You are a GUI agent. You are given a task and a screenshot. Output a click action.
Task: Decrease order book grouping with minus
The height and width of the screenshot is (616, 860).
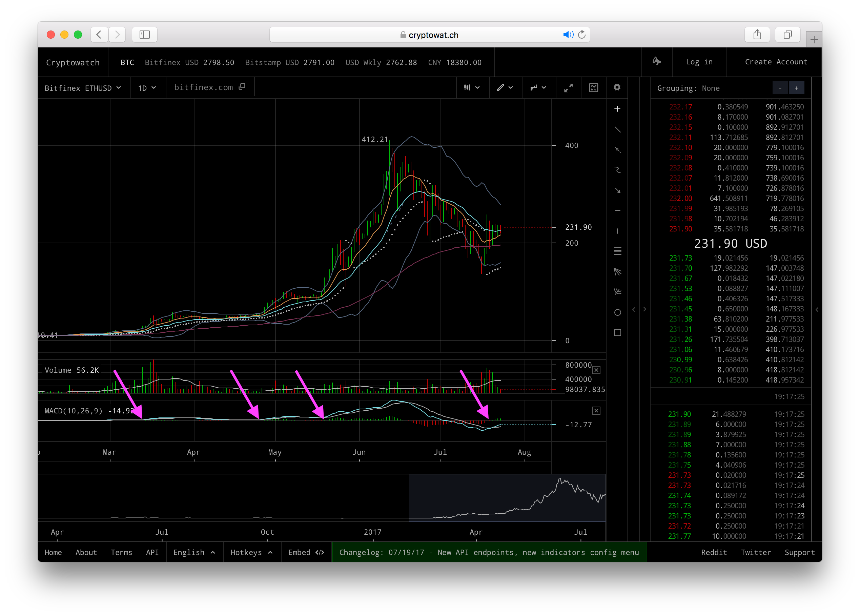(780, 88)
